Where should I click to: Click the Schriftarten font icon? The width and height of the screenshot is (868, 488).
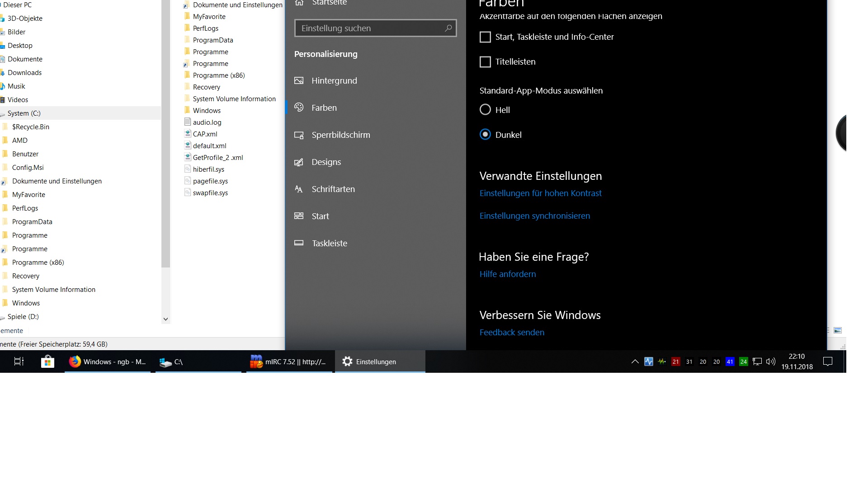tap(299, 189)
